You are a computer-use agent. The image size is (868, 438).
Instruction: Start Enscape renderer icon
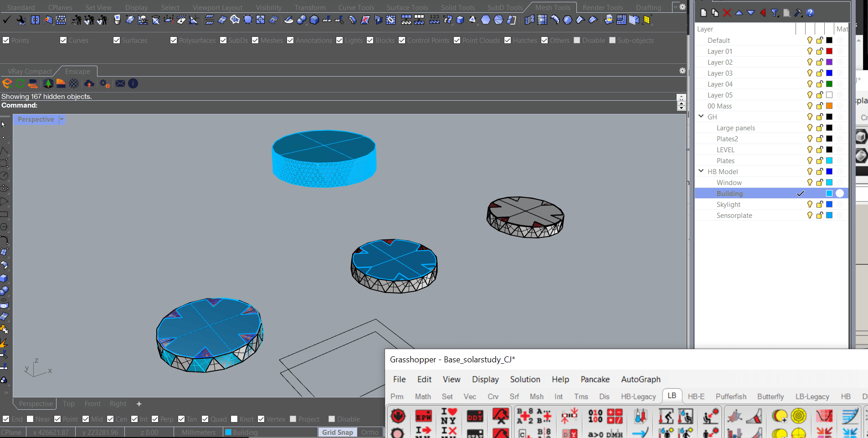[7, 83]
